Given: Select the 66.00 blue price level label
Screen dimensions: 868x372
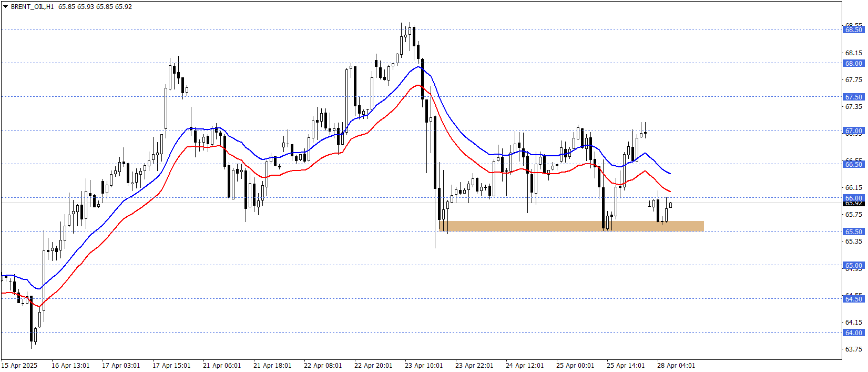Looking at the screenshot, I should click(853, 198).
